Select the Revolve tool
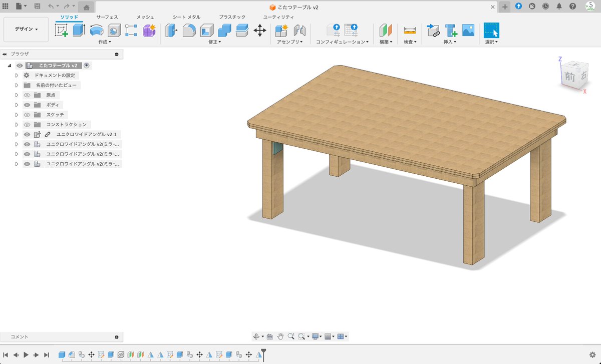This screenshot has height=364, width=601. [x=96, y=31]
